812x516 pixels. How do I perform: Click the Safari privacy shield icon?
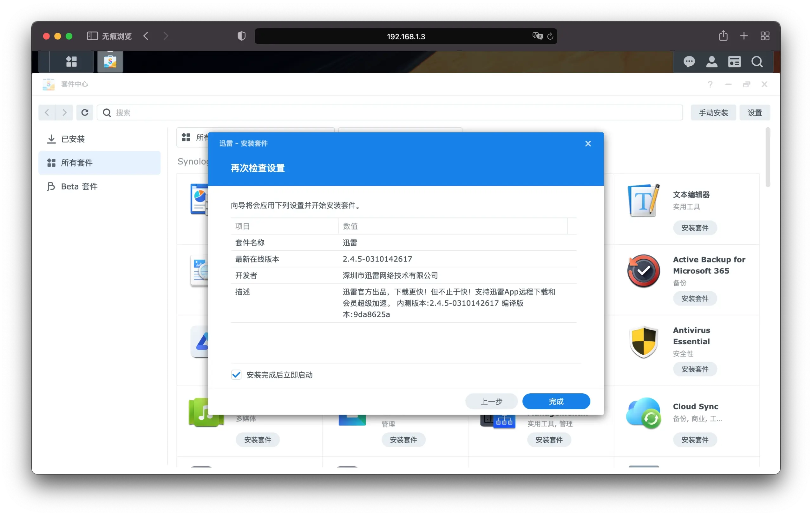(241, 36)
